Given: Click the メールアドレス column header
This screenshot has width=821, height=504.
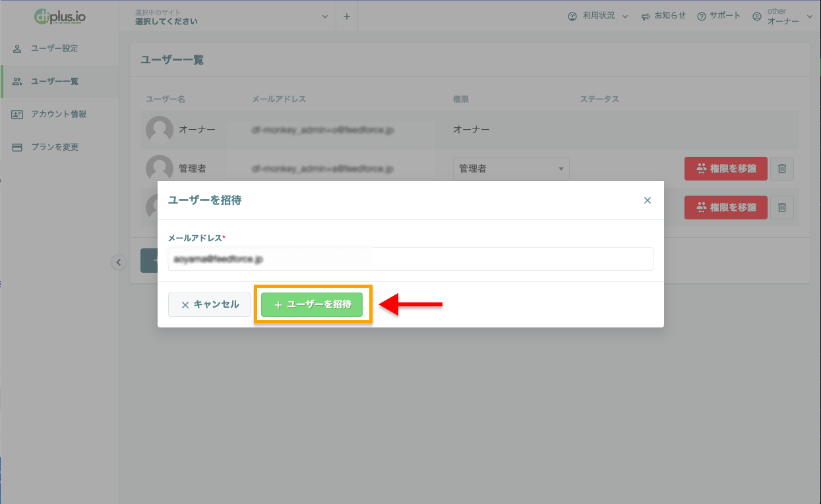Looking at the screenshot, I should tap(279, 99).
